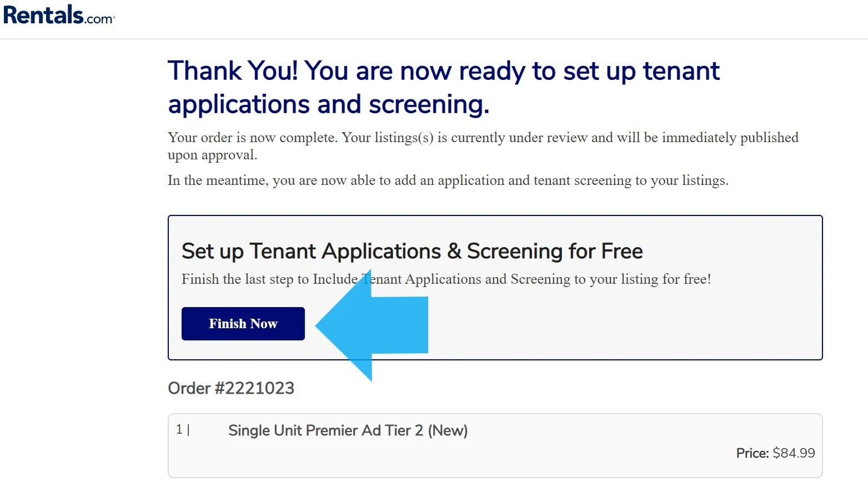Viewport: 868px width, 487px height.
Task: Click the Price label
Action: pos(752,453)
